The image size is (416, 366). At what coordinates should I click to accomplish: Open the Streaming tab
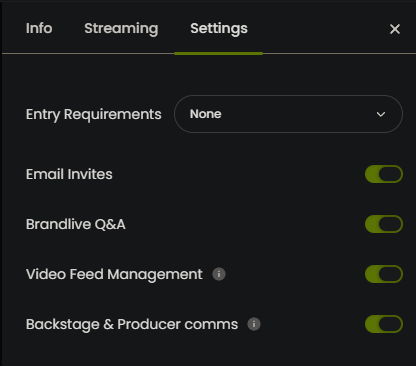click(121, 29)
